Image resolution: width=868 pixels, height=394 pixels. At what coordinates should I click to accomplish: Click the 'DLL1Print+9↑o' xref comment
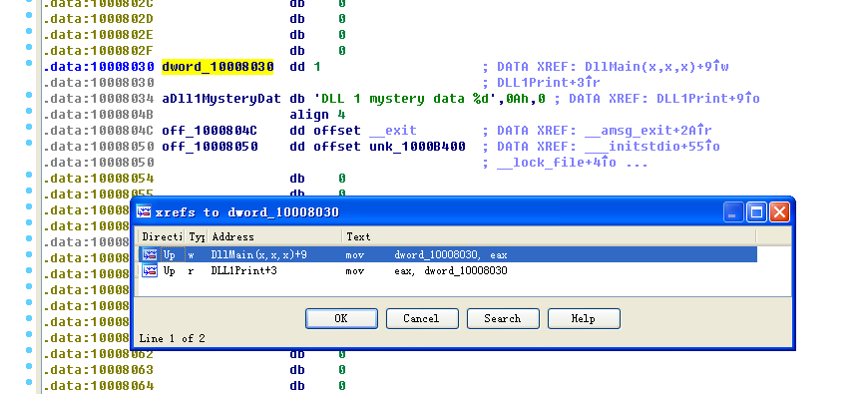(708, 99)
